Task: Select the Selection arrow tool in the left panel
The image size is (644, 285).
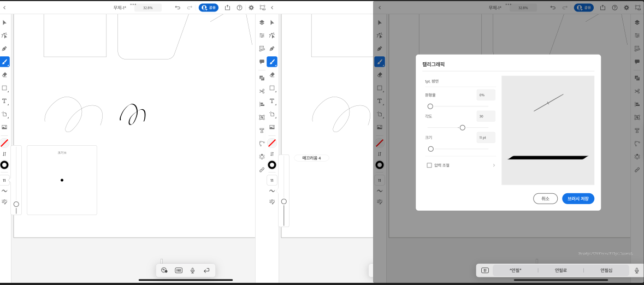Action: pyautogui.click(x=4, y=22)
